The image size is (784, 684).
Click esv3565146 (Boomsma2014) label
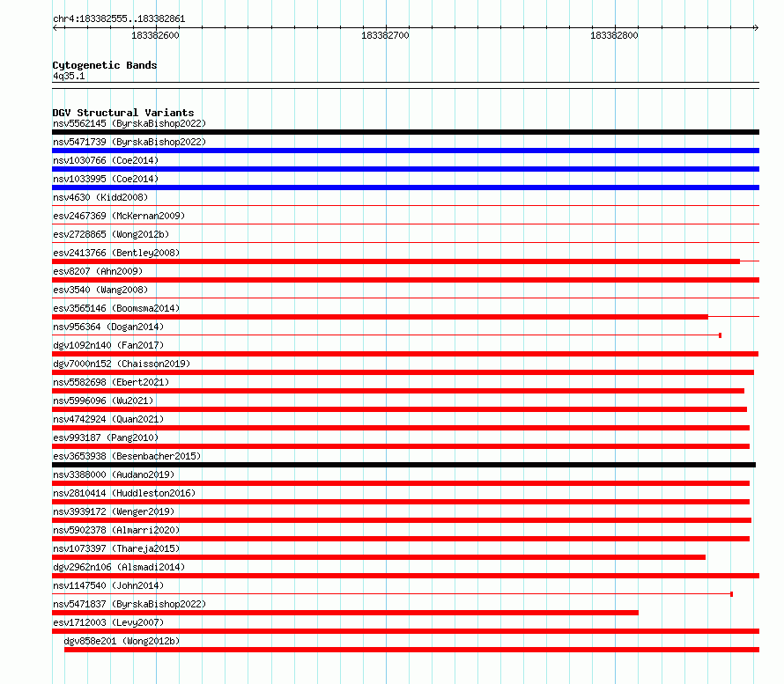tap(116, 308)
